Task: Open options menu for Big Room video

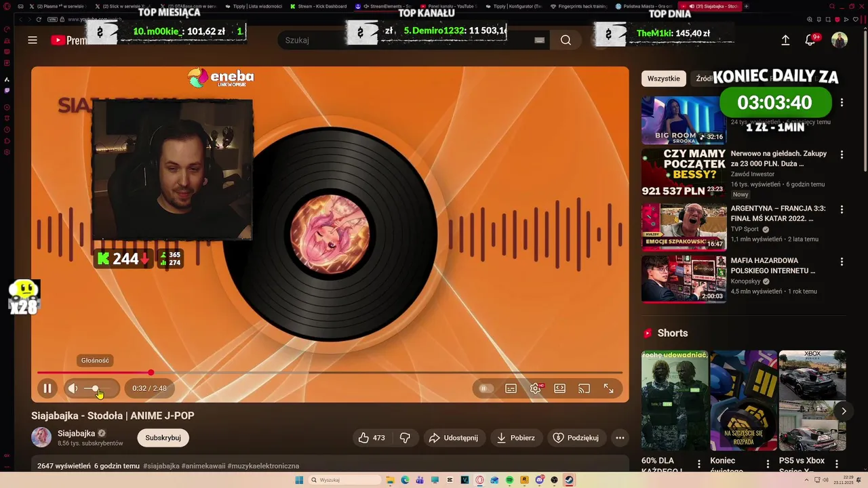Action: pyautogui.click(x=842, y=102)
